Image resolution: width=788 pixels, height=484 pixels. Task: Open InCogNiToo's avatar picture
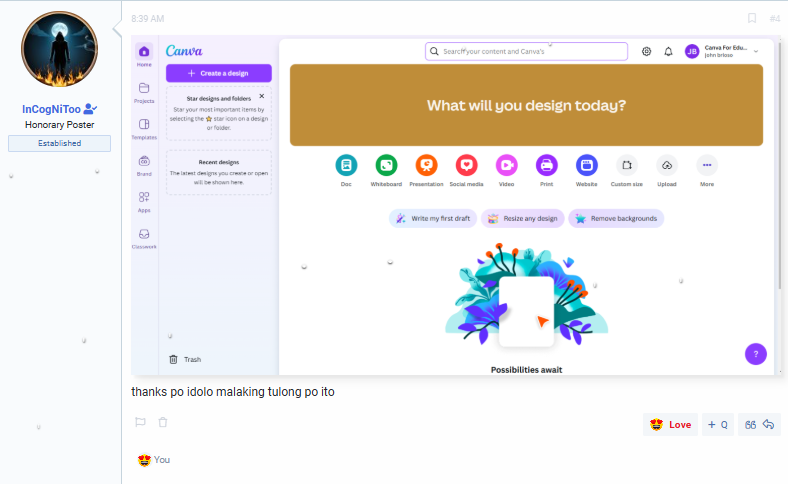(x=59, y=49)
